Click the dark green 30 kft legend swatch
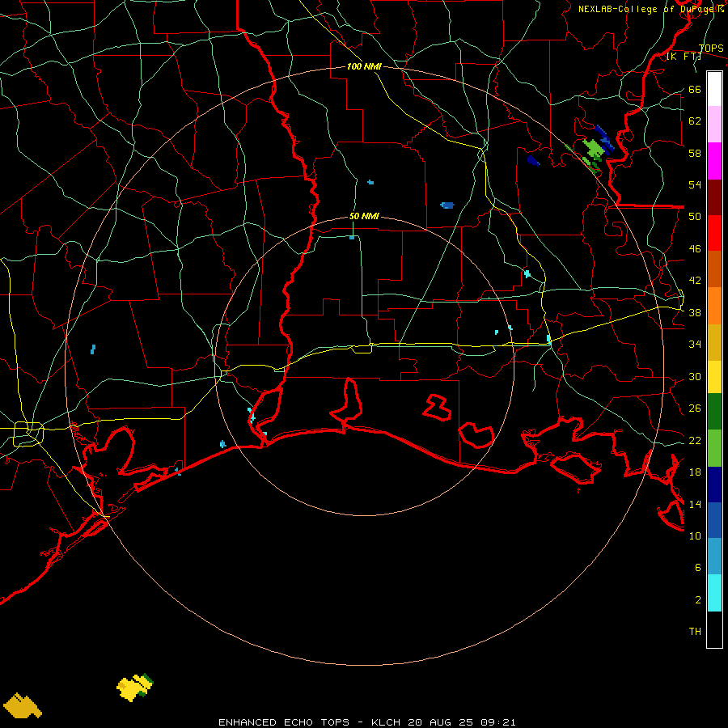Screen dimensions: 728x728 pos(714,412)
